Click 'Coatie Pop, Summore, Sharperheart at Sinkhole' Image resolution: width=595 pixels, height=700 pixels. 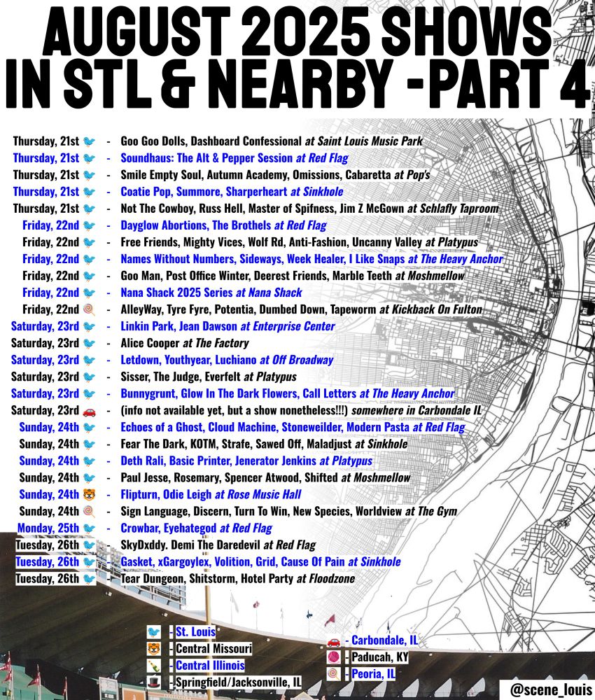232,192
